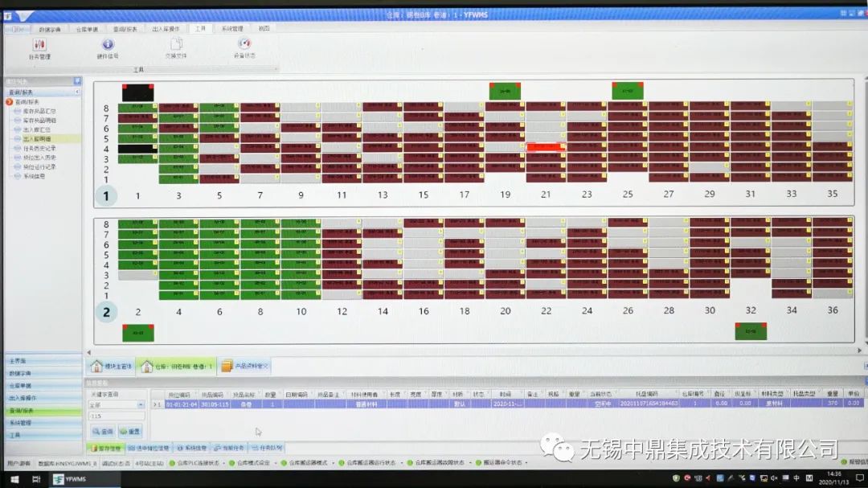Open the Windows notification center icon
Screen dimensions: 868x488
click(x=858, y=478)
